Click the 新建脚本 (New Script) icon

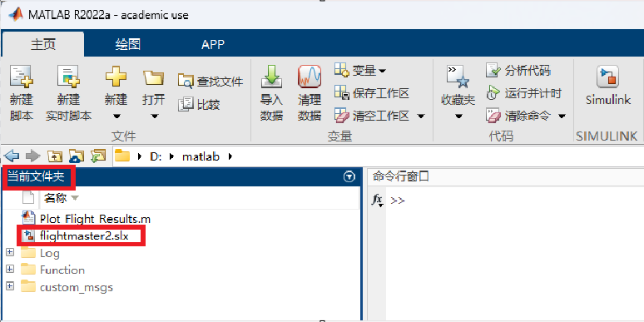[22, 77]
